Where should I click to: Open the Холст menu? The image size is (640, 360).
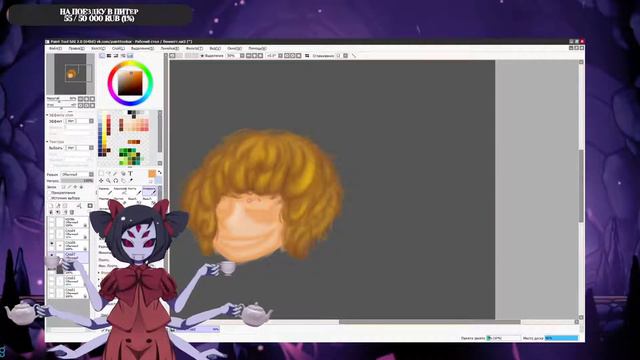(x=98, y=48)
